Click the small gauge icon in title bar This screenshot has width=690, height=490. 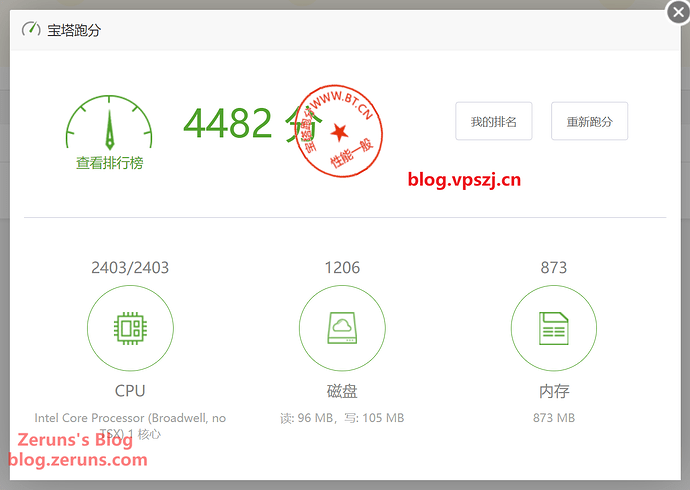pyautogui.click(x=31, y=30)
